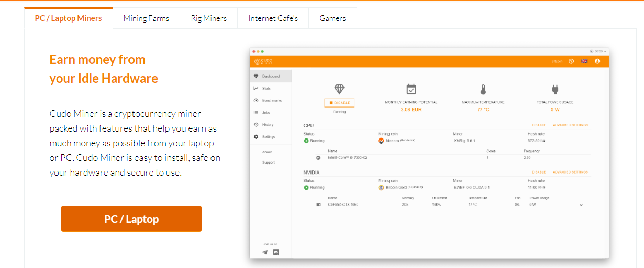Open Settings menu item label
Image resolution: width=644 pixels, height=268 pixels.
click(x=269, y=137)
